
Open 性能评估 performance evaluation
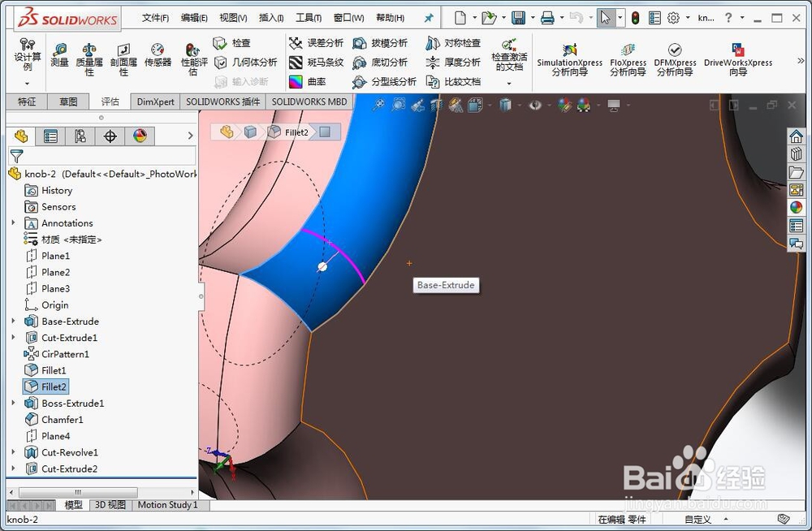[194, 59]
